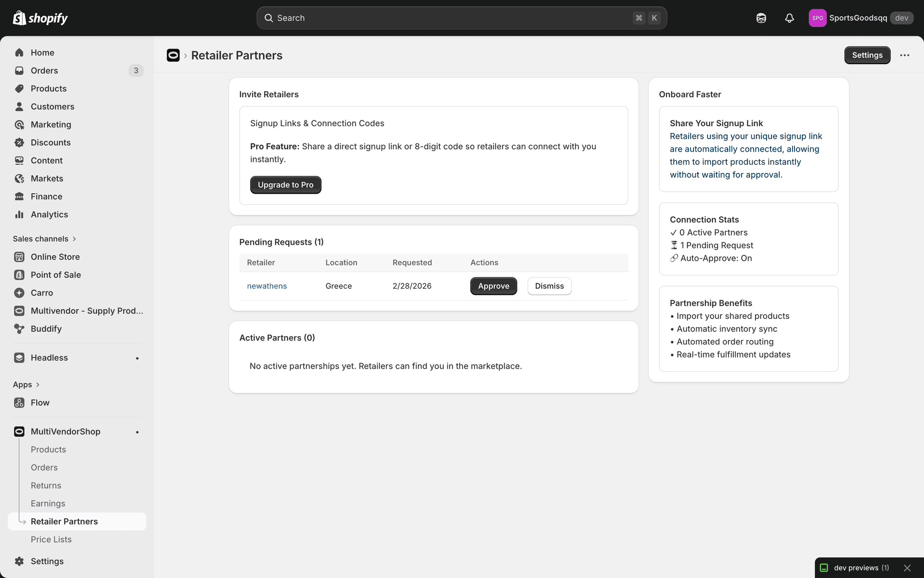
Task: Open the Flow app icon
Action: tap(19, 403)
